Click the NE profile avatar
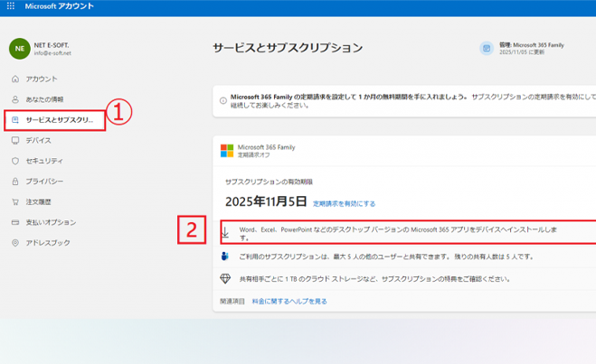The image size is (596, 364). [20, 49]
